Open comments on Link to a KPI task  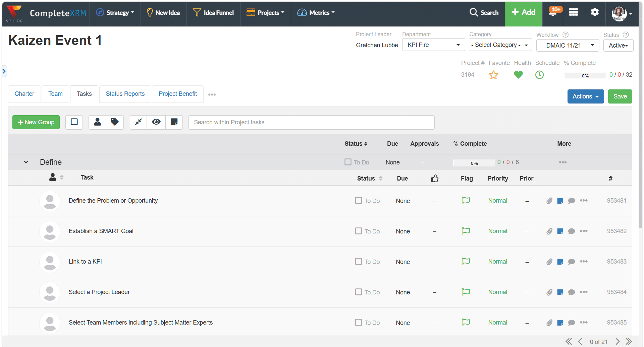coord(572,262)
